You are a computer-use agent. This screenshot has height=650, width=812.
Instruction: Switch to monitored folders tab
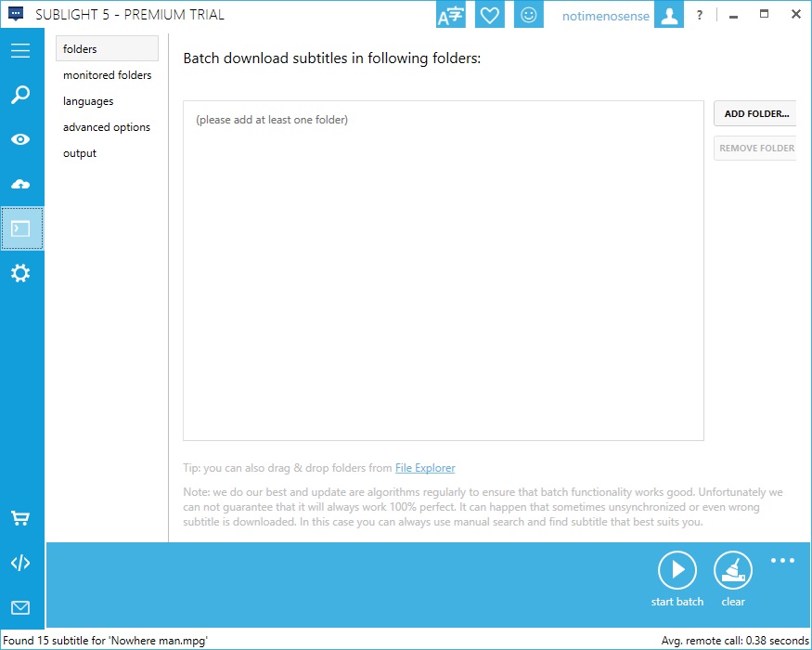[x=108, y=75]
